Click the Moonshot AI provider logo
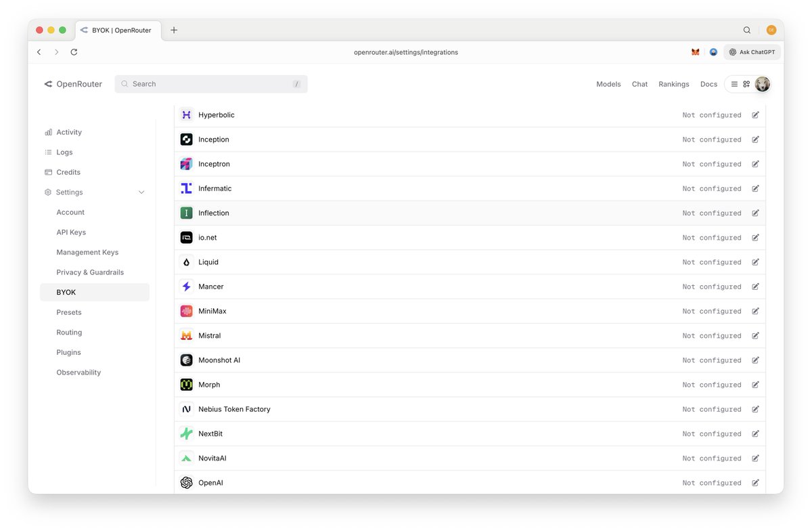812x531 pixels. click(187, 360)
